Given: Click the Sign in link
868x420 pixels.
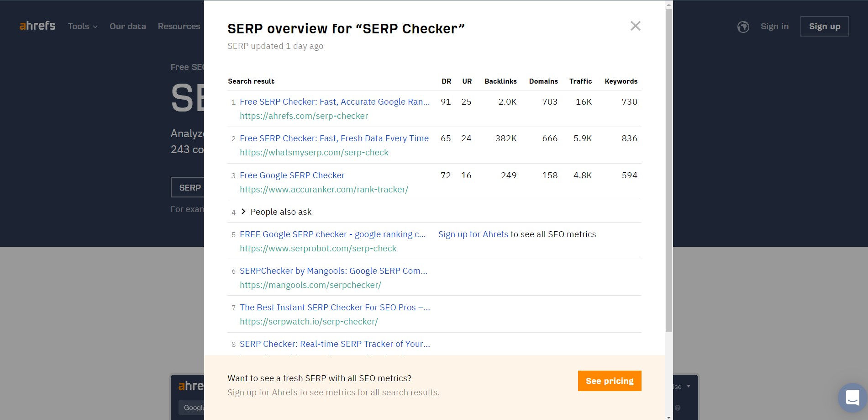Looking at the screenshot, I should click(774, 27).
